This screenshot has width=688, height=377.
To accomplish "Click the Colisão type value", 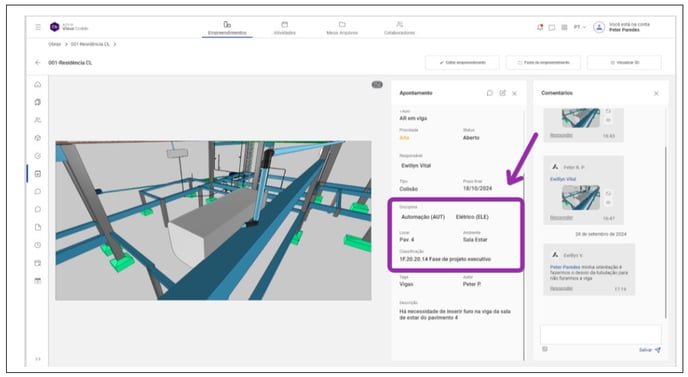I will [x=408, y=189].
